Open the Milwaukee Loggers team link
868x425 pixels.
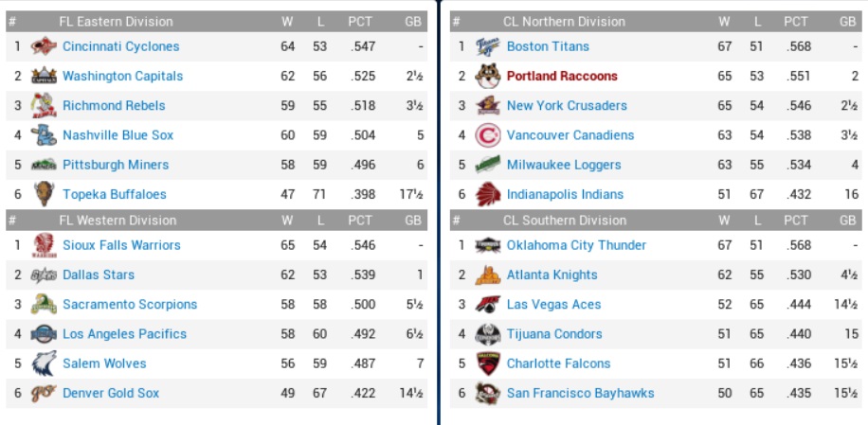564,165
